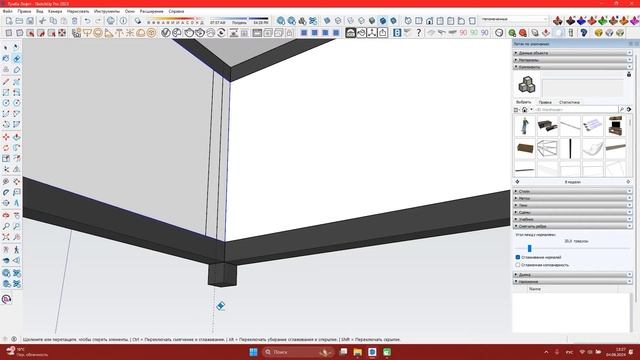This screenshot has height=360, width=640.
Task: Click the New file icon
Action: click(x=9, y=21)
